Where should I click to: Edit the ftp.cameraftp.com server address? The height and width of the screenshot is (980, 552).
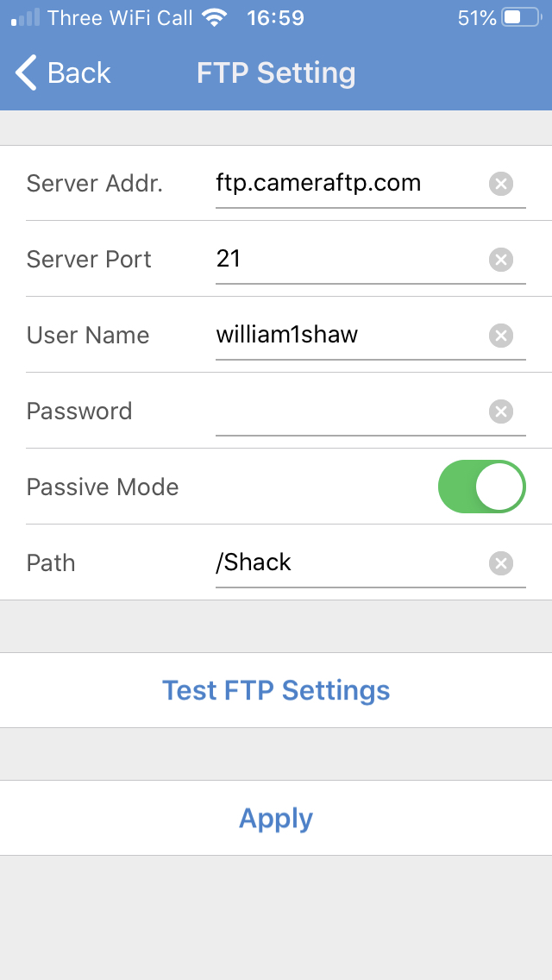[350, 184]
